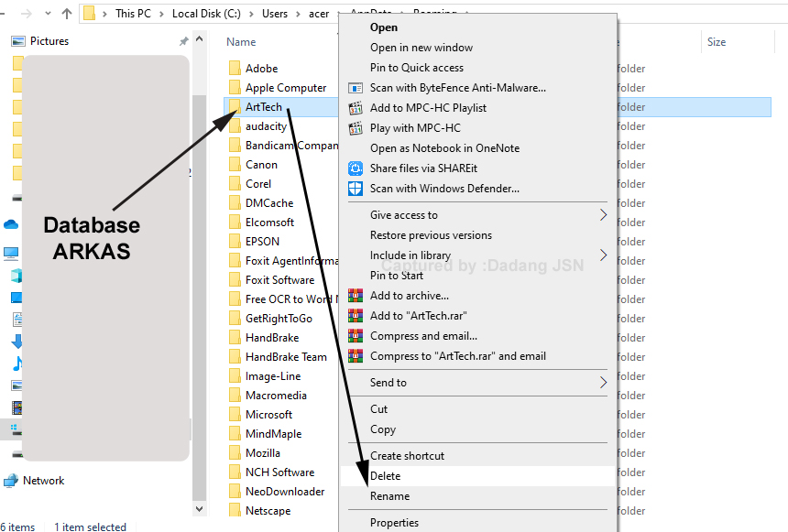
Task: Click the Apple Computer folder icon
Action: 235,87
